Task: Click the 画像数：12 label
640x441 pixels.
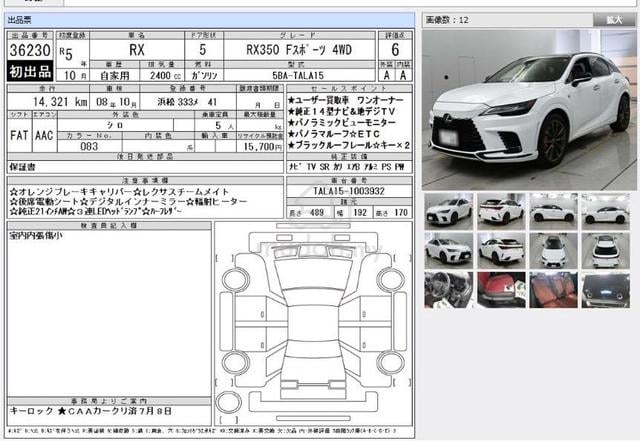Action: tap(447, 20)
